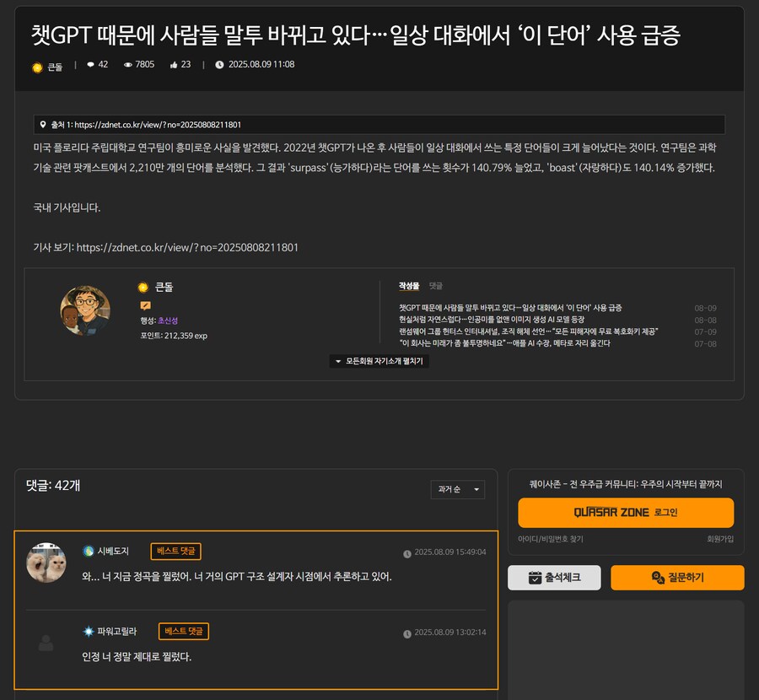Click the clock icon on 시베도지 comment timestamp

click(x=407, y=554)
